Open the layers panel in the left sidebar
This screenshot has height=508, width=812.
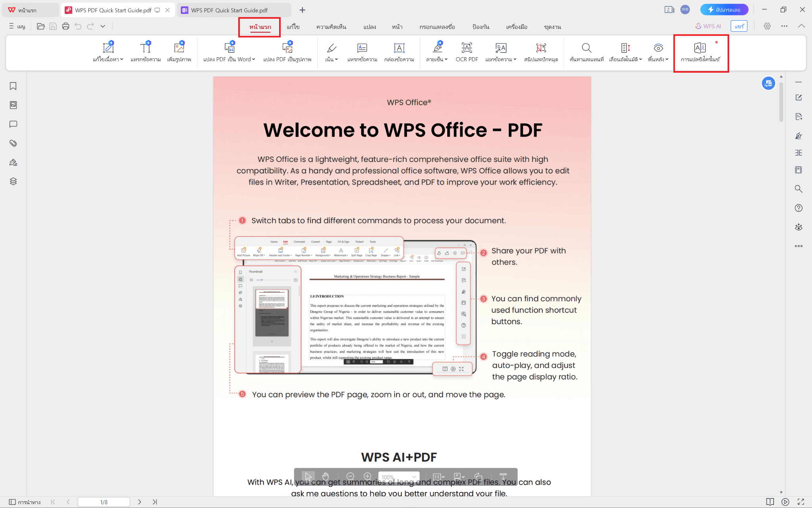tap(13, 181)
